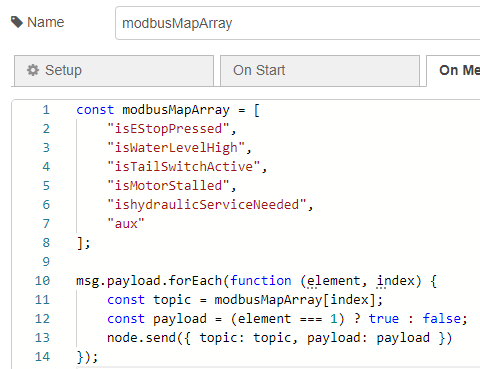Place cursor on "aux" string
480x369 pixels.
126,224
